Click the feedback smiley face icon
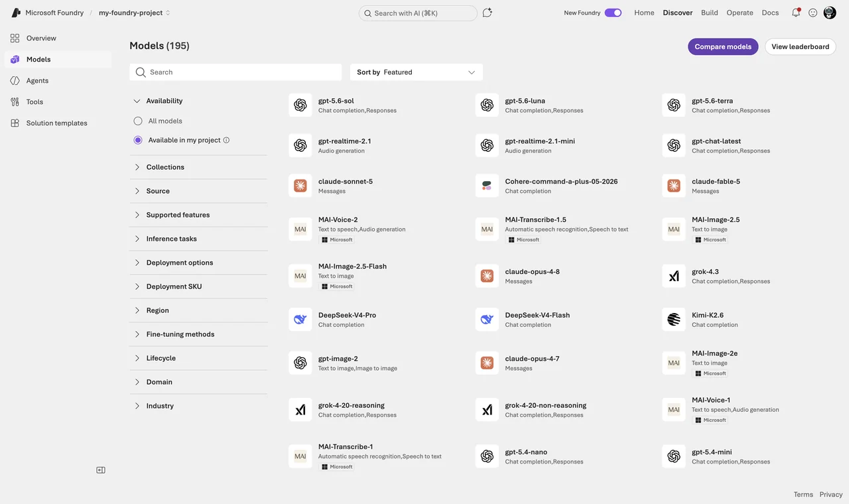The height and width of the screenshot is (504, 849). 813,13
